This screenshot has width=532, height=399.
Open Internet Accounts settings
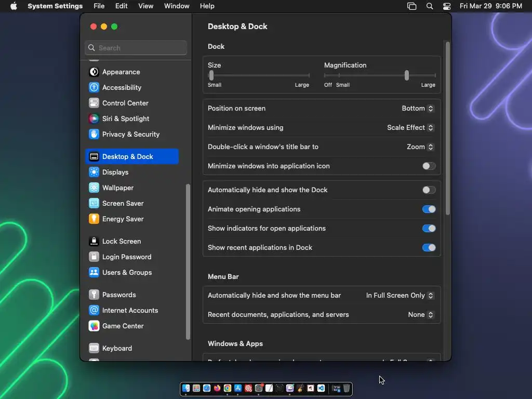point(131,311)
